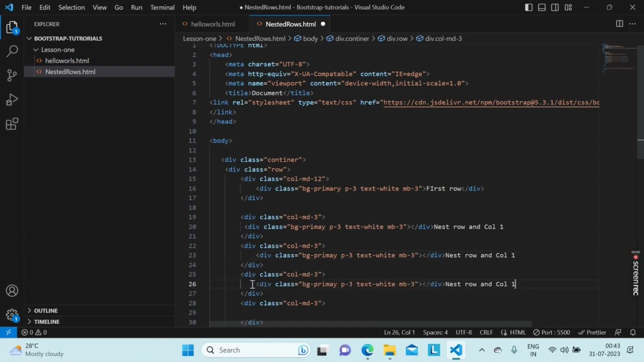Click Port : 5500 Live Server button
The image size is (644, 362).
[551, 332]
